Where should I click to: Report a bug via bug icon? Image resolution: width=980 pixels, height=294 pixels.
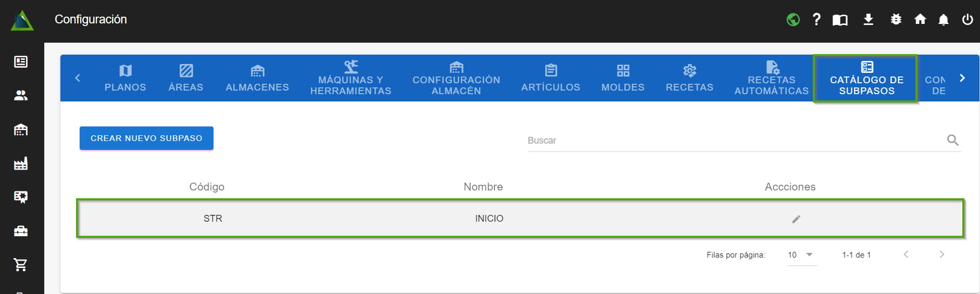tap(896, 20)
